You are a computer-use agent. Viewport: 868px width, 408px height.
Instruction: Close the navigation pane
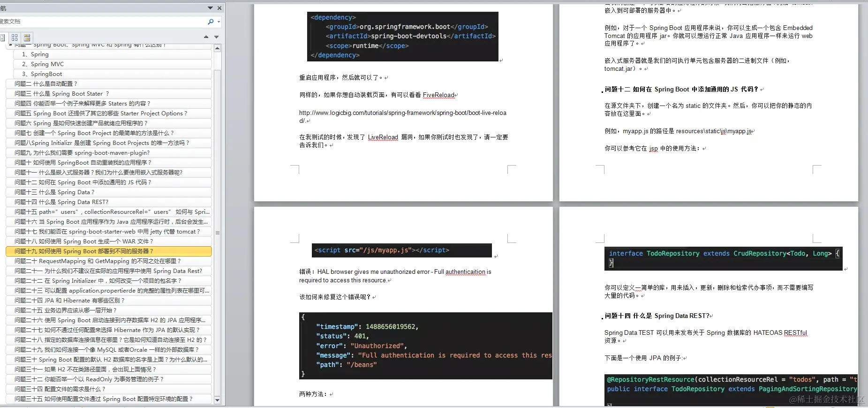(219, 8)
